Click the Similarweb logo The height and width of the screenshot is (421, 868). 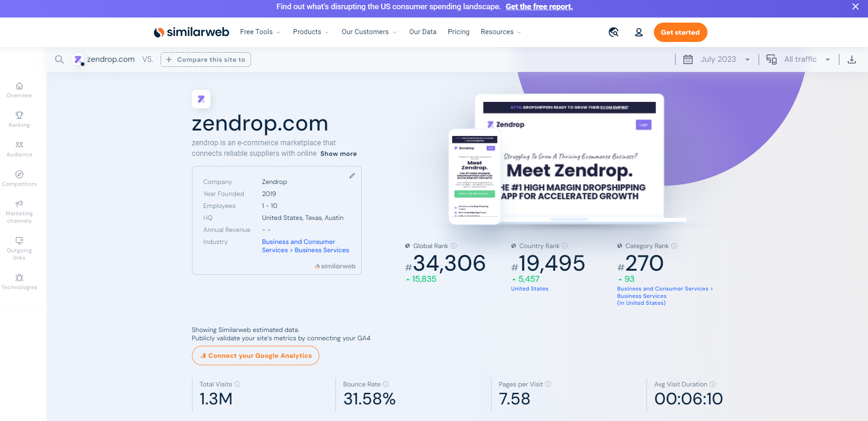click(191, 32)
